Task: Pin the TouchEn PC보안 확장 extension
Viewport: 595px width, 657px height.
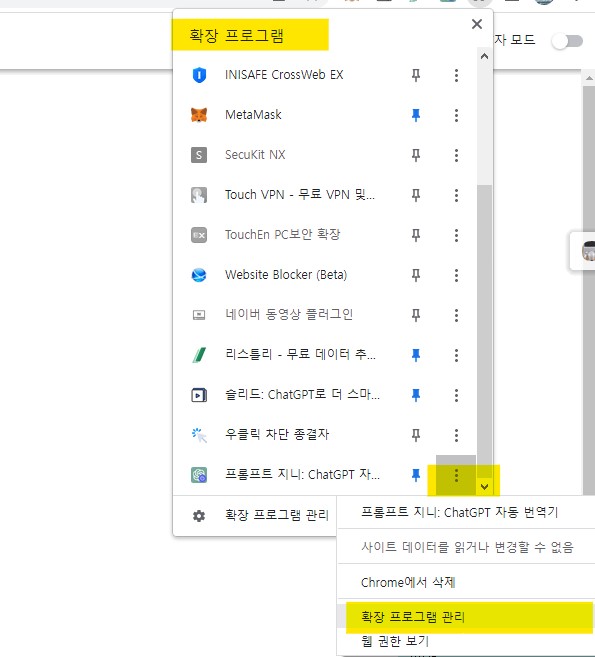Action: point(416,235)
